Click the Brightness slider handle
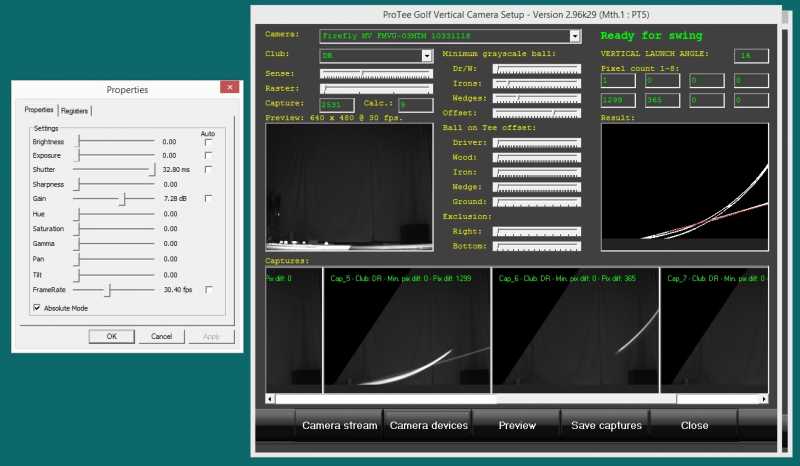This screenshot has width=800, height=466. point(78,142)
